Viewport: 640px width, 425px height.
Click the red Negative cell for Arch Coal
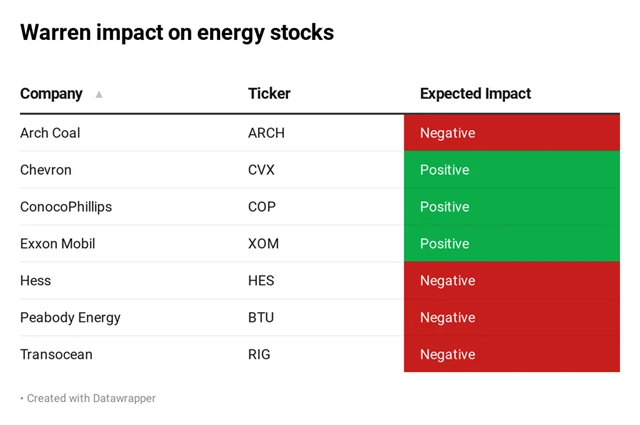click(x=511, y=133)
